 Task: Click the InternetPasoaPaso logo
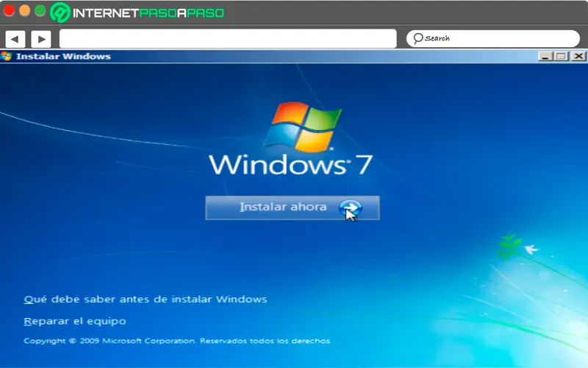coord(137,13)
